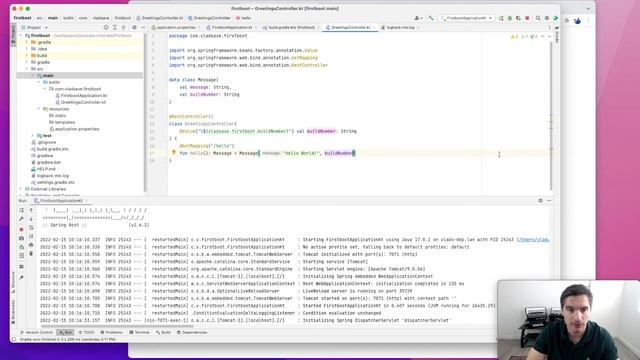The width and height of the screenshot is (640, 360).
Task: Open the Dependencies tool window
Action: (192, 332)
